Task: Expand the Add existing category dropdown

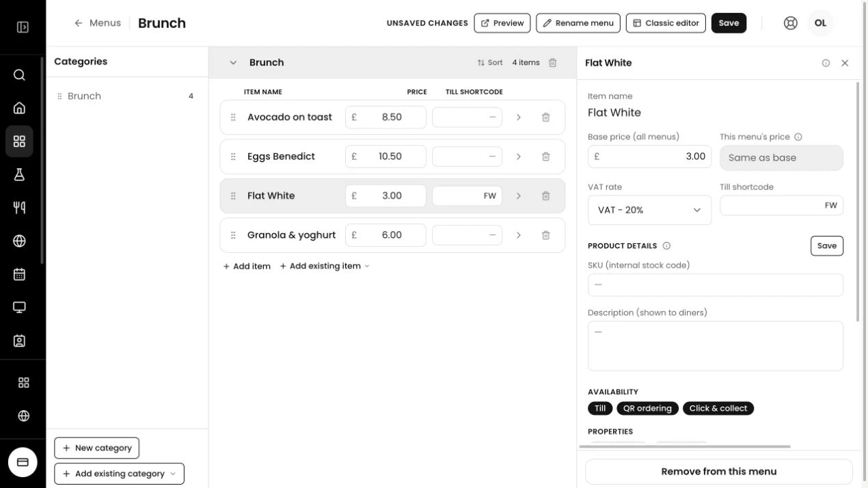Action: point(119,474)
